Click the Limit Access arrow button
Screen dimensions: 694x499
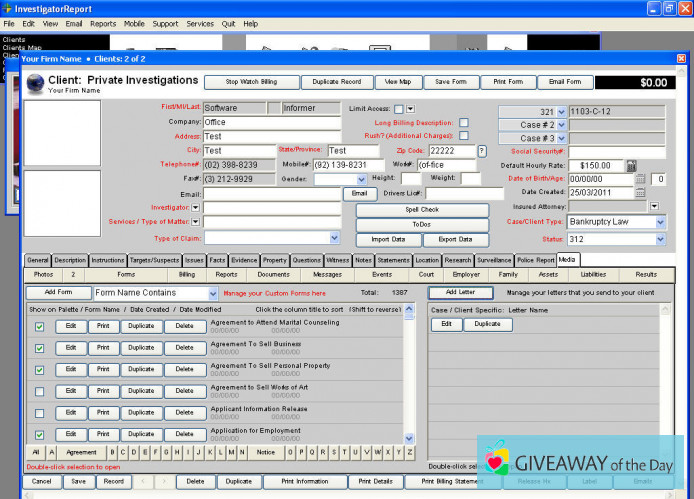point(410,108)
